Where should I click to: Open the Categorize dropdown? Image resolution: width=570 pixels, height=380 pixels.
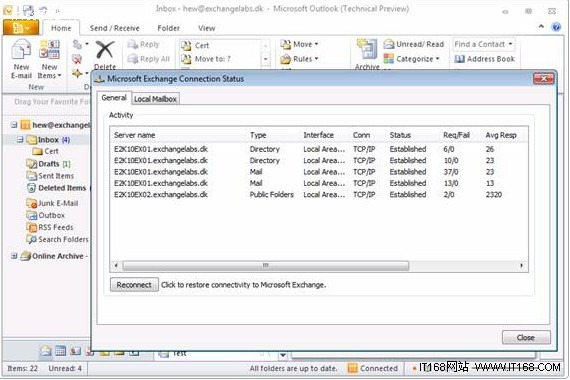[x=412, y=59]
